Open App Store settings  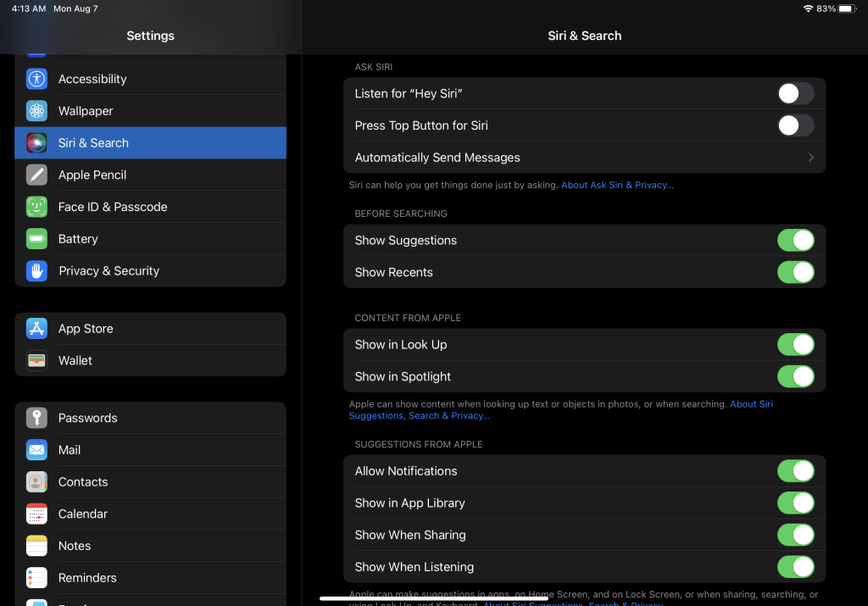click(151, 328)
